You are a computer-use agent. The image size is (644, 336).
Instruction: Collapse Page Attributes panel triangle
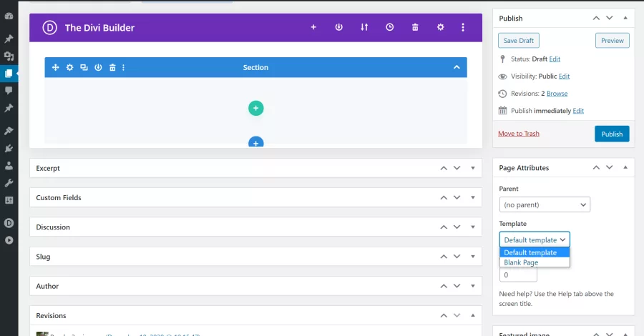(x=625, y=167)
